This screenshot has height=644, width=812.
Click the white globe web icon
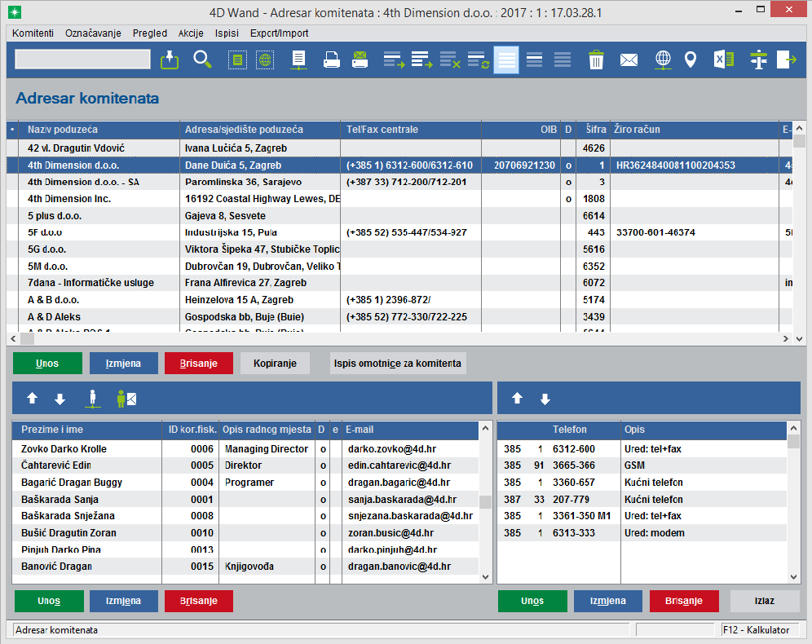pos(663,60)
